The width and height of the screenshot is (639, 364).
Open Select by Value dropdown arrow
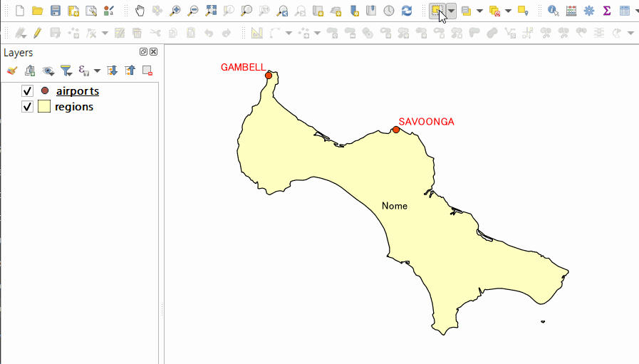click(x=479, y=11)
